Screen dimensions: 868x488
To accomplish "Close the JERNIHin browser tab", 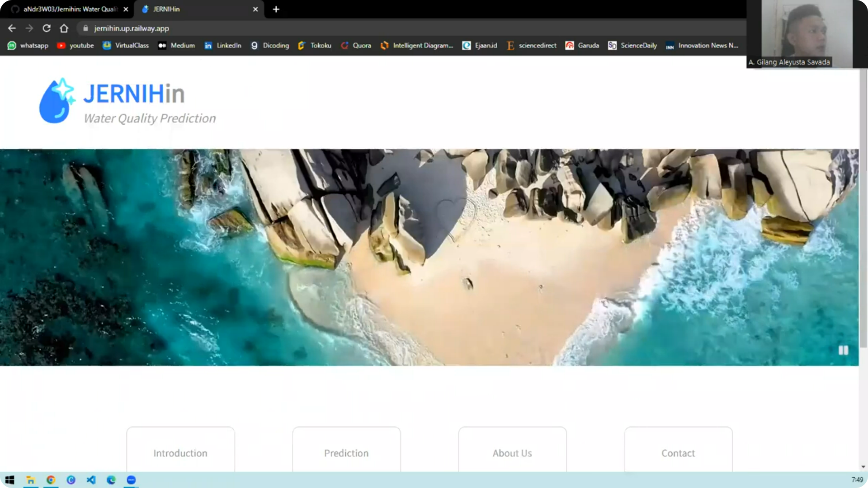I will tap(255, 9).
